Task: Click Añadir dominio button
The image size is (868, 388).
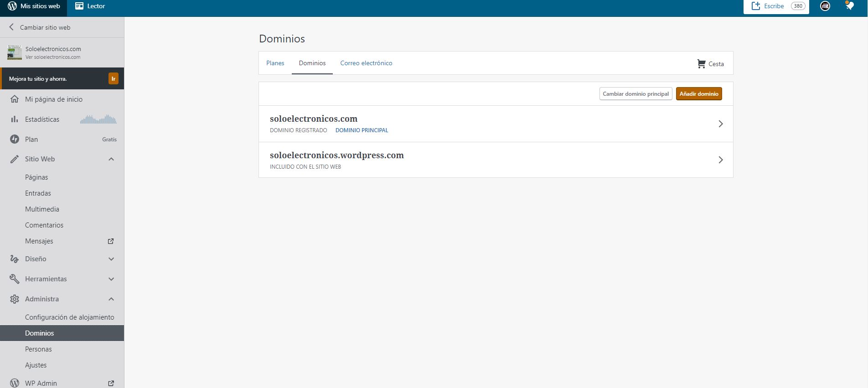Action: coord(698,94)
